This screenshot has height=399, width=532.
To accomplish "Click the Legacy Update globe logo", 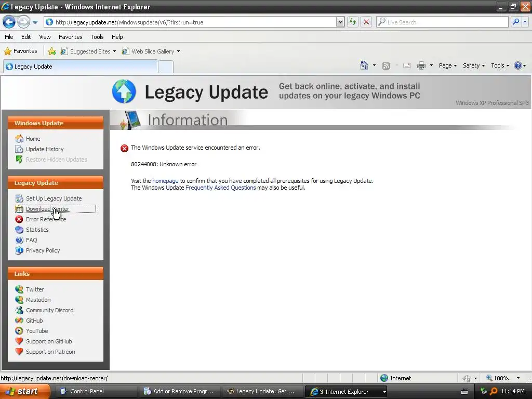I will coord(124,91).
